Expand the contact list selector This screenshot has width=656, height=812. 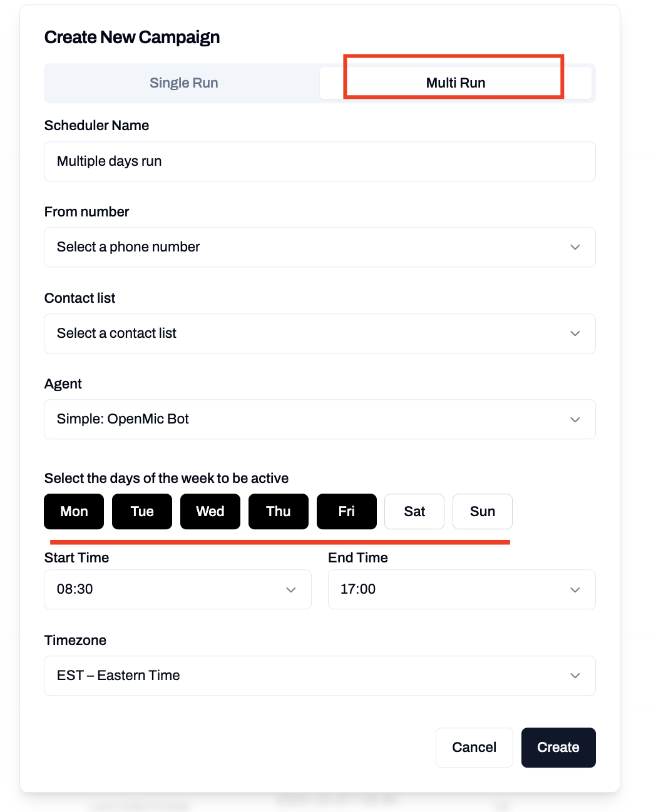click(319, 333)
